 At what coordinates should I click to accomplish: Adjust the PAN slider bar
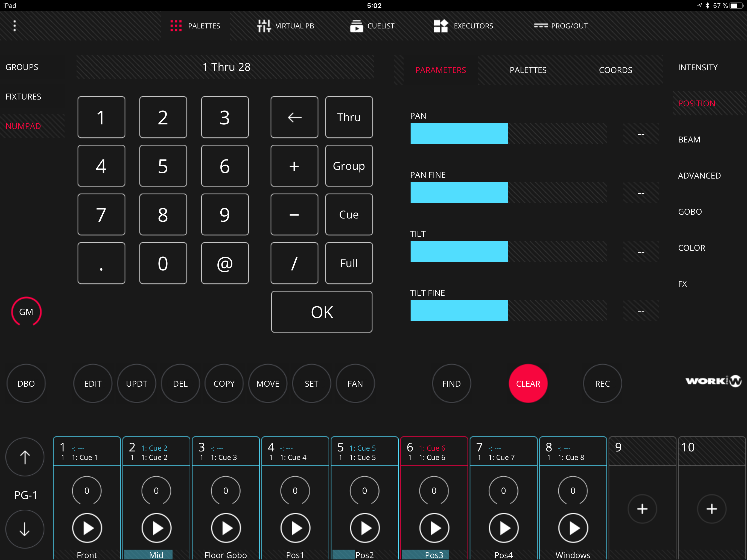[x=508, y=133]
